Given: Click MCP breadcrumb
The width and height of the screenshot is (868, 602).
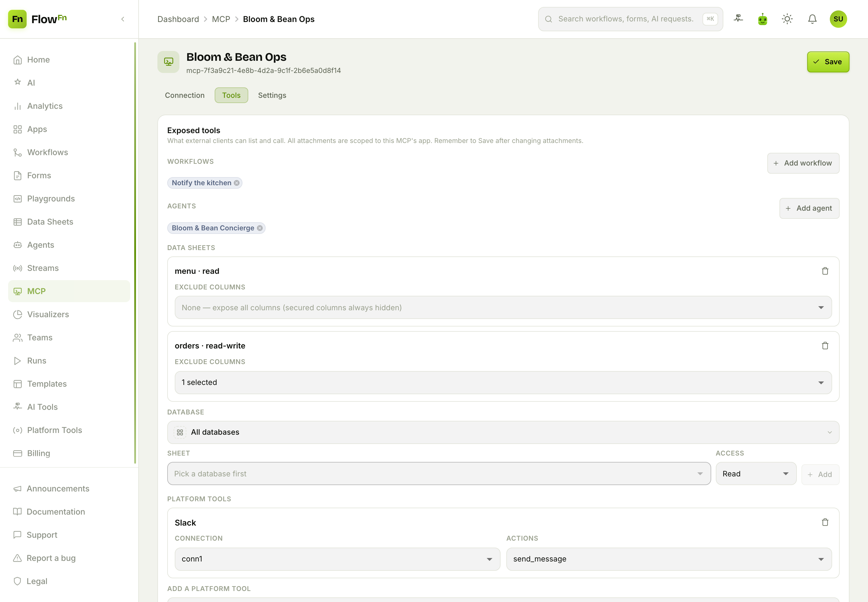Looking at the screenshot, I should click(221, 19).
